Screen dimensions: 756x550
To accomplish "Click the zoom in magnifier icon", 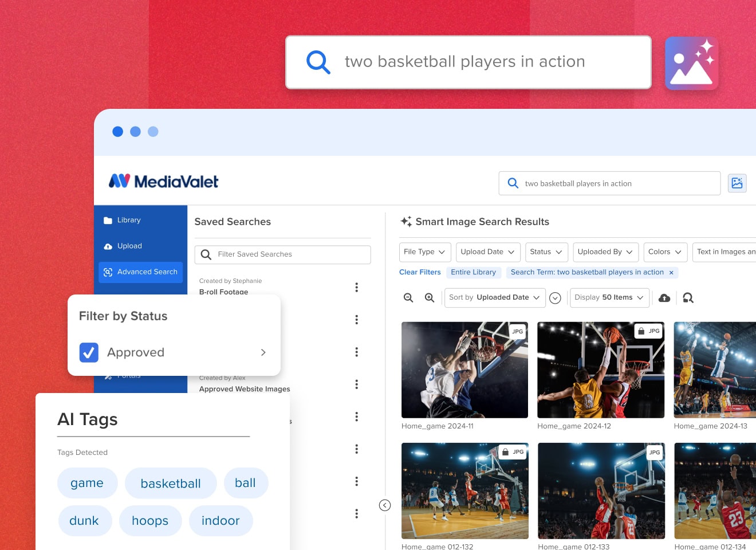I will (430, 298).
